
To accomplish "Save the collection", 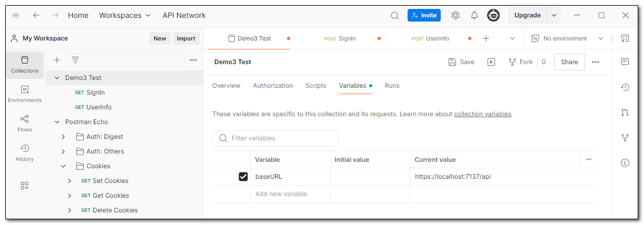I will pos(461,62).
